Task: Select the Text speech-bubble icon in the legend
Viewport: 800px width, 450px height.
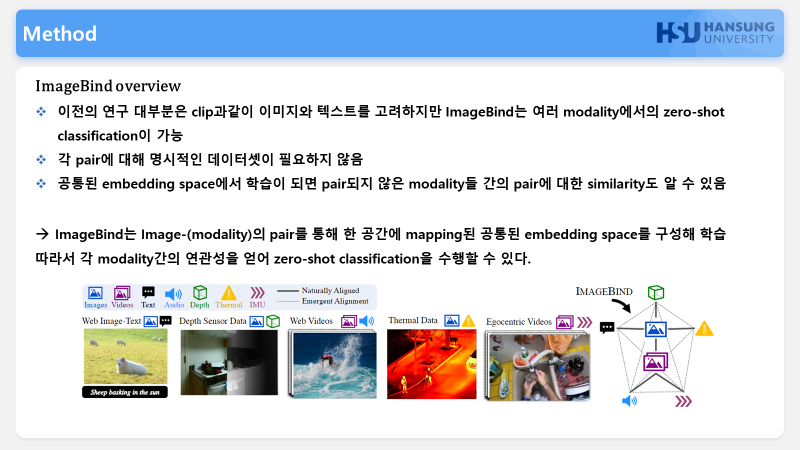Action: click(x=148, y=292)
